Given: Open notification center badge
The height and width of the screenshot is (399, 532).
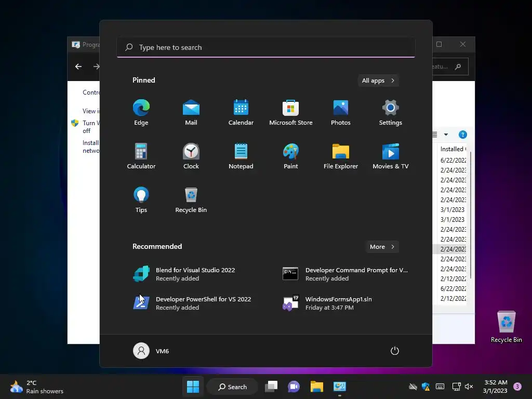Looking at the screenshot, I should (517, 387).
